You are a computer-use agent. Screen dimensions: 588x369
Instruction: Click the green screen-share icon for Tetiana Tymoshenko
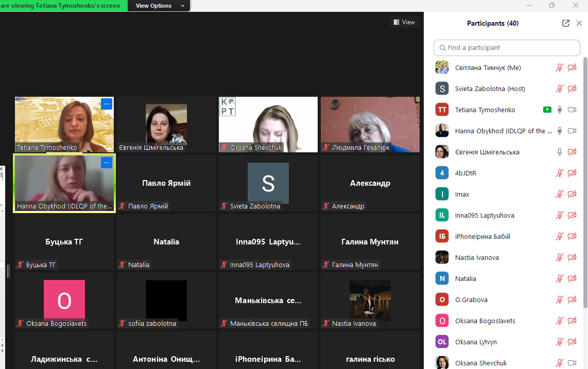(x=547, y=110)
